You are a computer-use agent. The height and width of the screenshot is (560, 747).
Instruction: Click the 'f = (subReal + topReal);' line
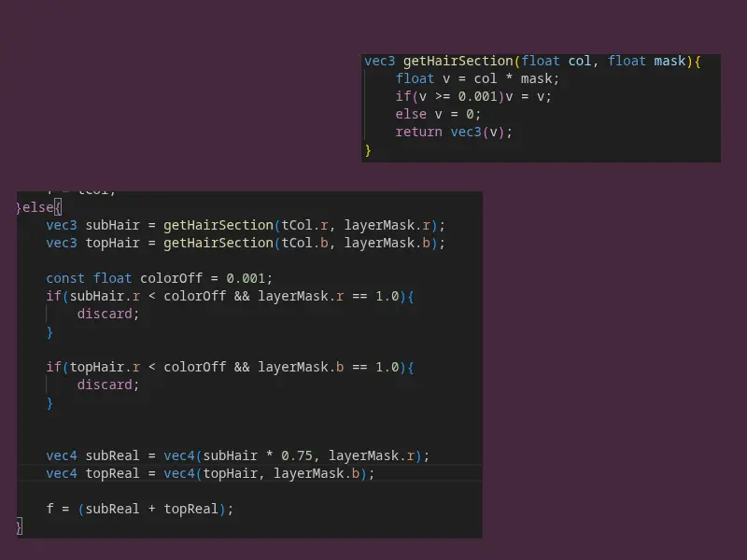tap(139, 509)
